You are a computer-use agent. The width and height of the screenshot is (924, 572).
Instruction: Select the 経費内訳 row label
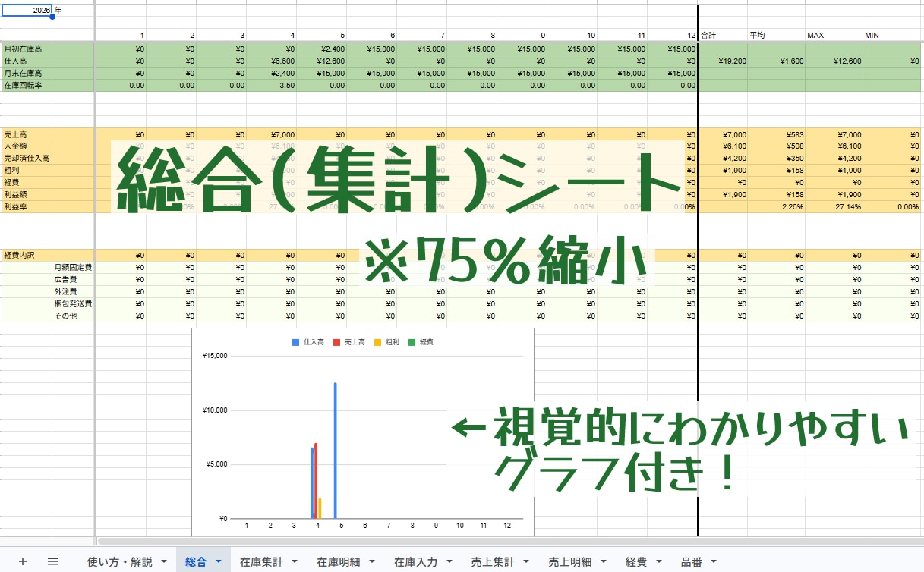pos(18,256)
